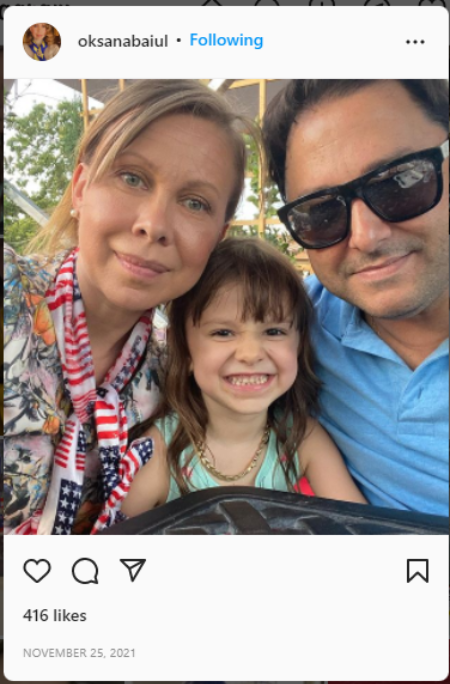Click the blue Following button
Image resolution: width=450 pixels, height=684 pixels.
(x=226, y=41)
